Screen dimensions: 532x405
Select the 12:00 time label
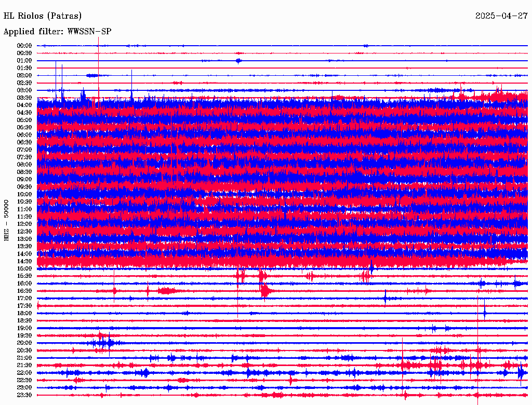point(24,224)
